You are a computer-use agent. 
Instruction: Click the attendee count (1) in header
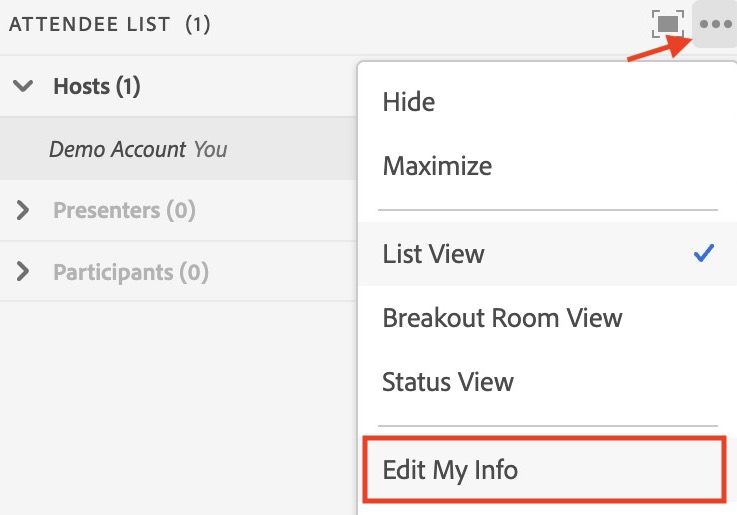click(x=198, y=25)
